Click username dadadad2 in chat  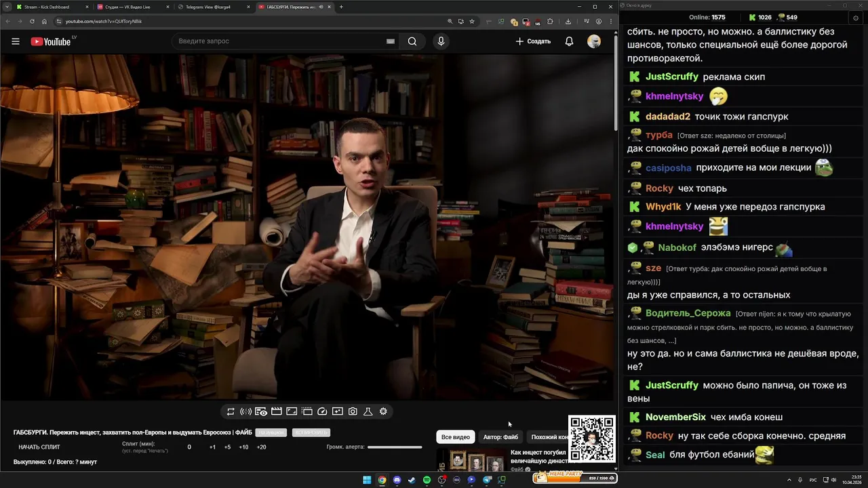click(668, 117)
